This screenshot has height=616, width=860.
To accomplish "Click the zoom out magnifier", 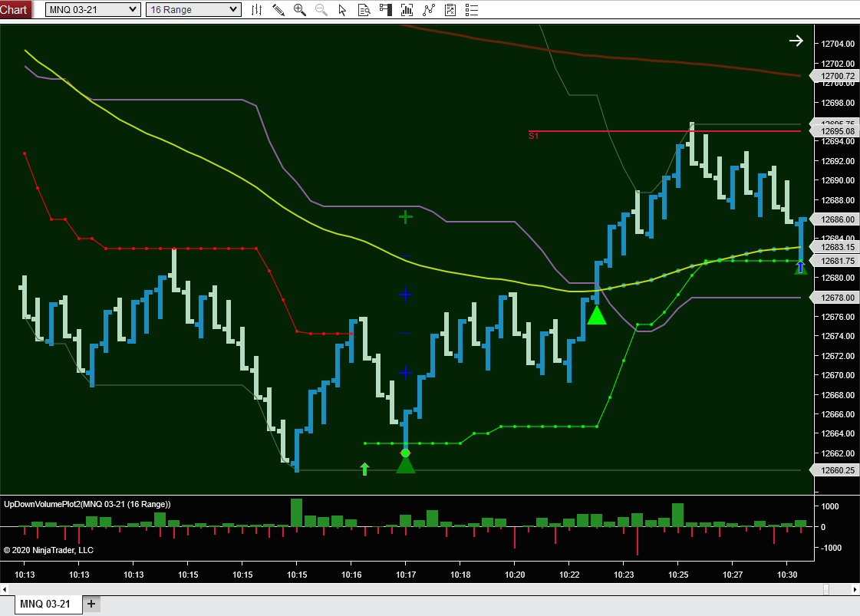I will click(x=321, y=10).
